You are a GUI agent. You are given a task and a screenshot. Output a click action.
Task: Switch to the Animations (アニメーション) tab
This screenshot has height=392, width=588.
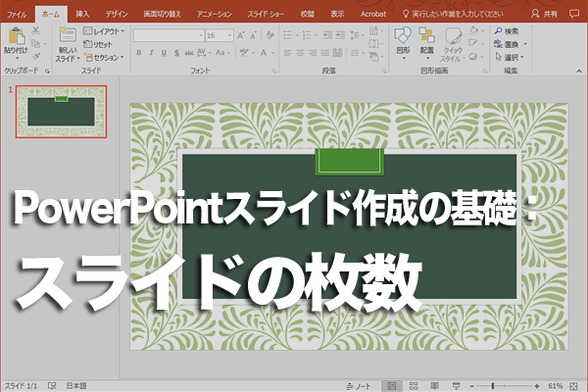[214, 15]
